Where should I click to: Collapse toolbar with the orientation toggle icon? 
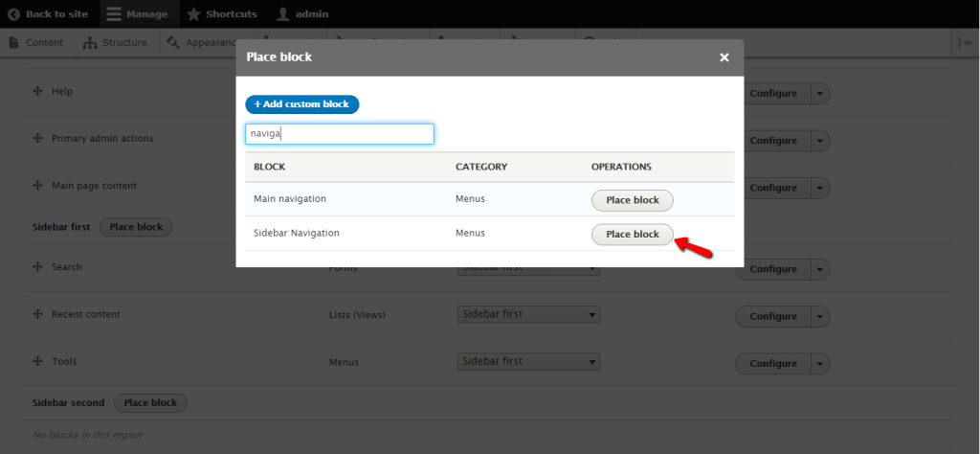[x=964, y=42]
